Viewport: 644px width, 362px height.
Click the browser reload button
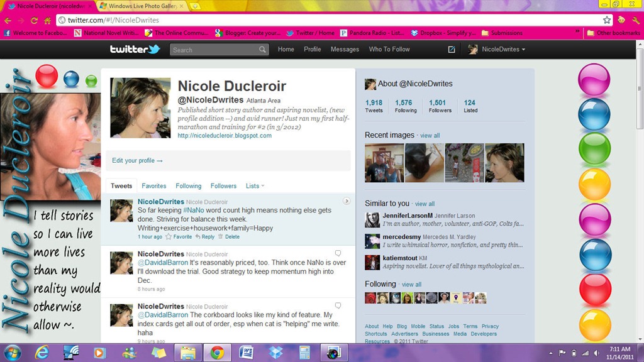coord(34,20)
